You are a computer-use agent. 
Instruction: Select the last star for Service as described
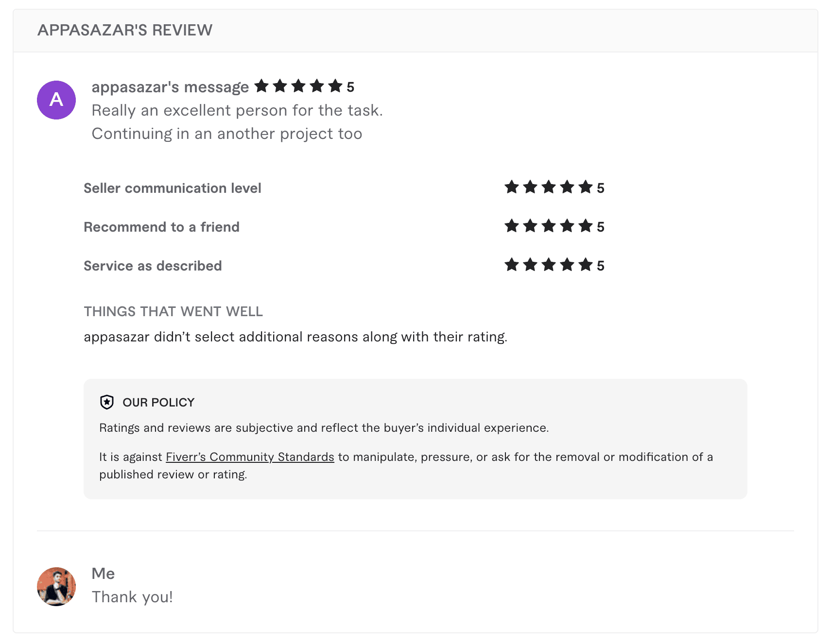pyautogui.click(x=587, y=265)
